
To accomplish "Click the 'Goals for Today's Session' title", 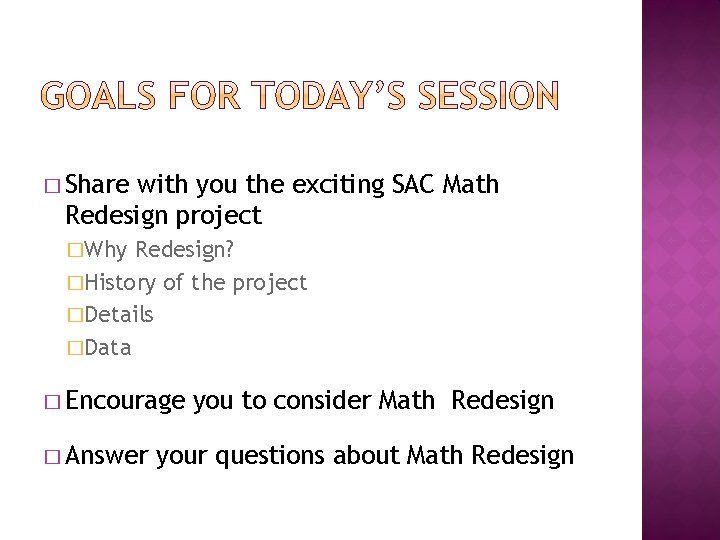I will tap(300, 95).
